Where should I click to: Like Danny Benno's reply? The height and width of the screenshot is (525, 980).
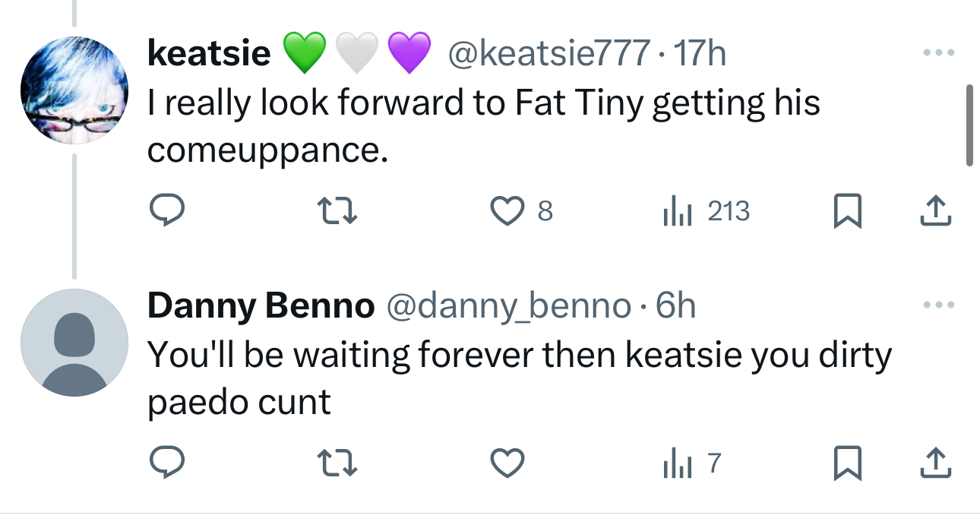click(x=507, y=463)
